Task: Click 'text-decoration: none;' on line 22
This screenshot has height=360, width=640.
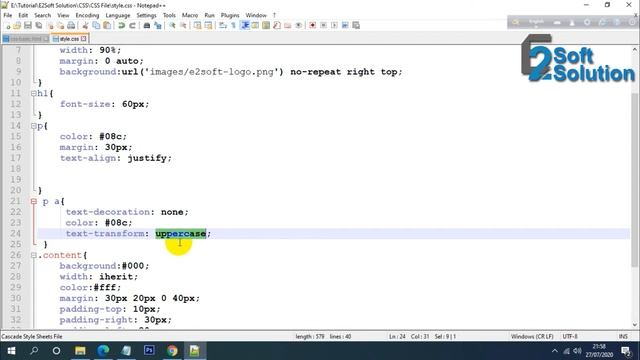Action: 127,212
